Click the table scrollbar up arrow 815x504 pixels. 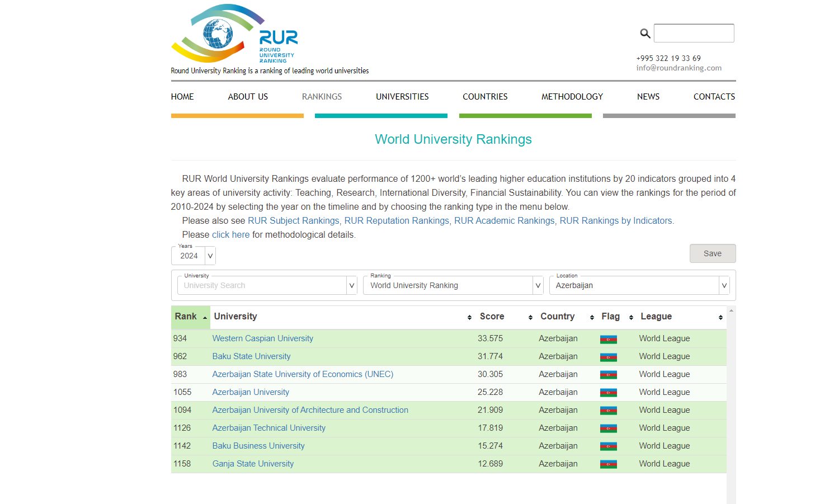point(731,310)
